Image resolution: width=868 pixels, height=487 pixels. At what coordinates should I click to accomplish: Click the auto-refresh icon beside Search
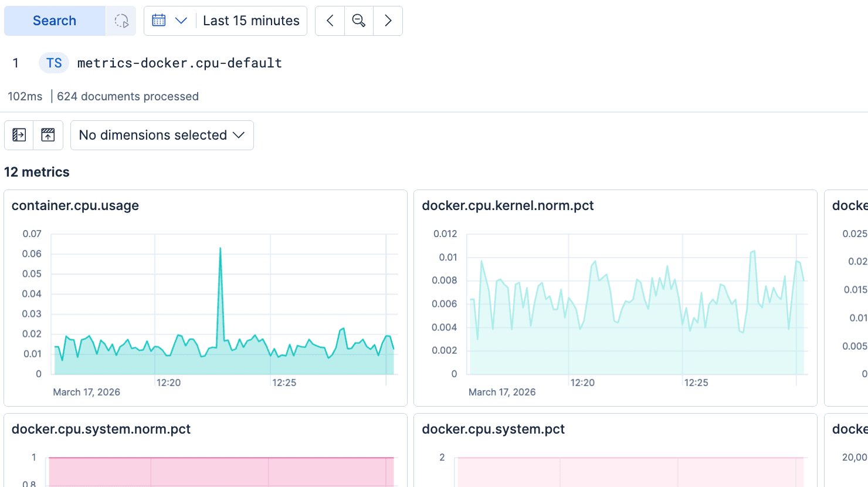[x=121, y=21]
